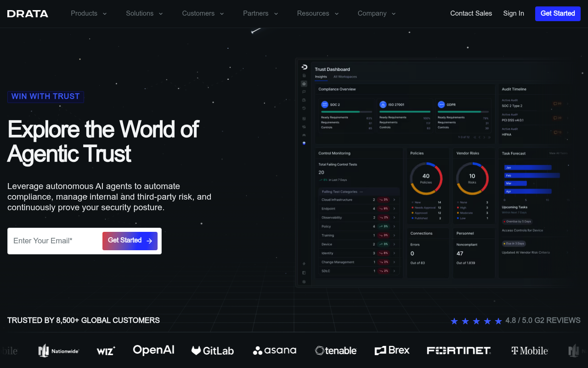This screenshot has width=588, height=368.
Task: Select the GitLab logo in customer strip
Action: tap(213, 351)
